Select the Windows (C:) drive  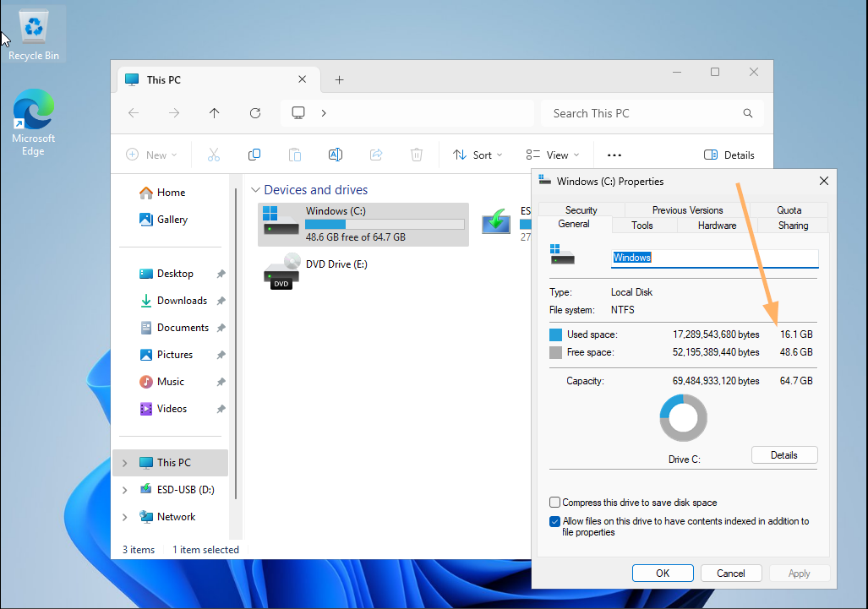[363, 224]
